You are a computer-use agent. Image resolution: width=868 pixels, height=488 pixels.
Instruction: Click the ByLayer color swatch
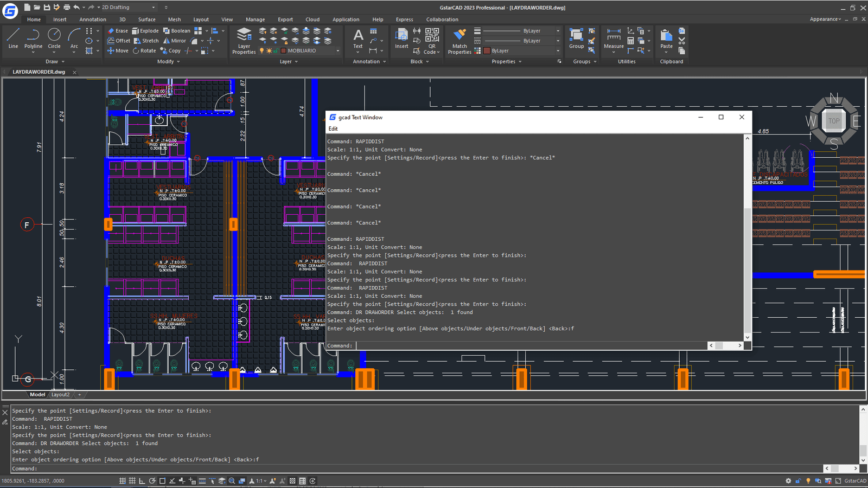click(487, 51)
